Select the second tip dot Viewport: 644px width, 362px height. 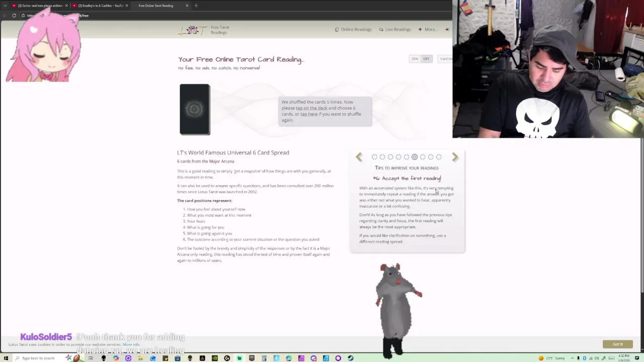point(382,157)
